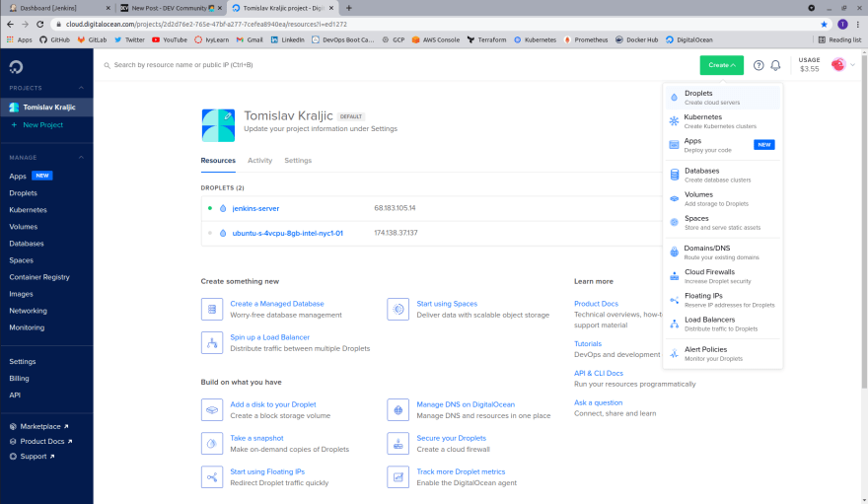The width and height of the screenshot is (868, 504).
Task: Open a new browser tab
Action: click(349, 8)
